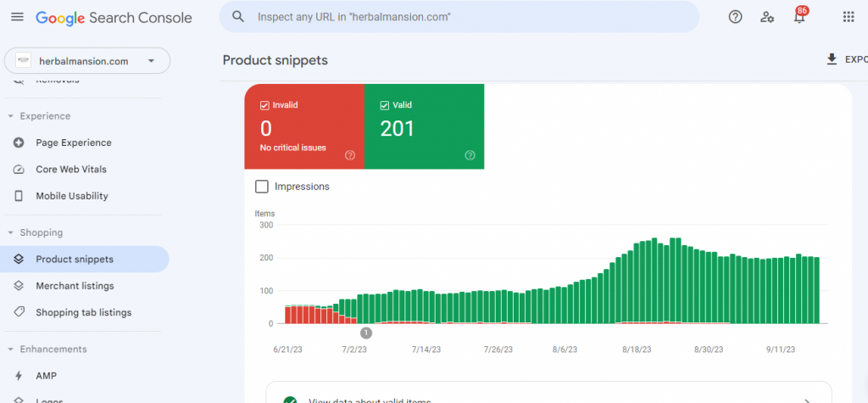Click the 7/14/23 axis date label
Screen dimensions: 868x403
click(x=426, y=350)
